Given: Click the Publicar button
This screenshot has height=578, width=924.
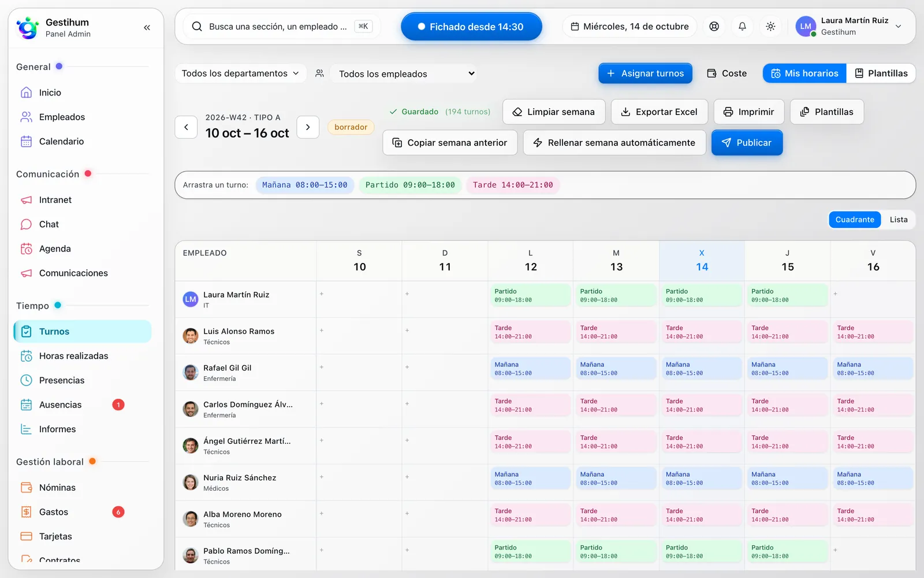Looking at the screenshot, I should pyautogui.click(x=747, y=143).
